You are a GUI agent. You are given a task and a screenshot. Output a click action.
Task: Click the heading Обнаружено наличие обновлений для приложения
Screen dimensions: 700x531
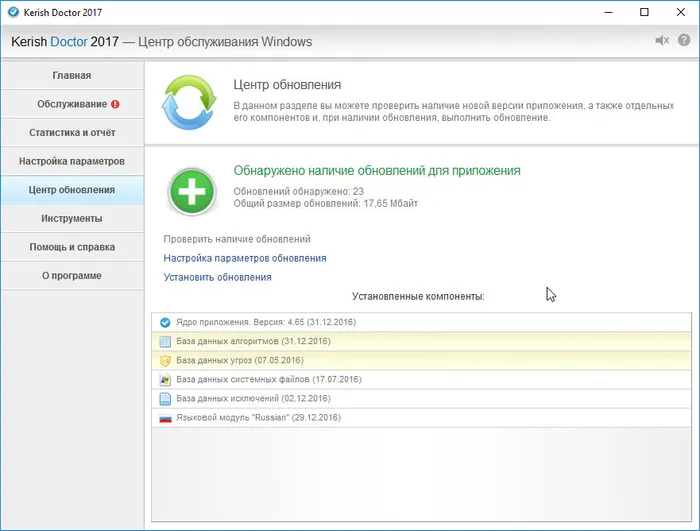(377, 171)
